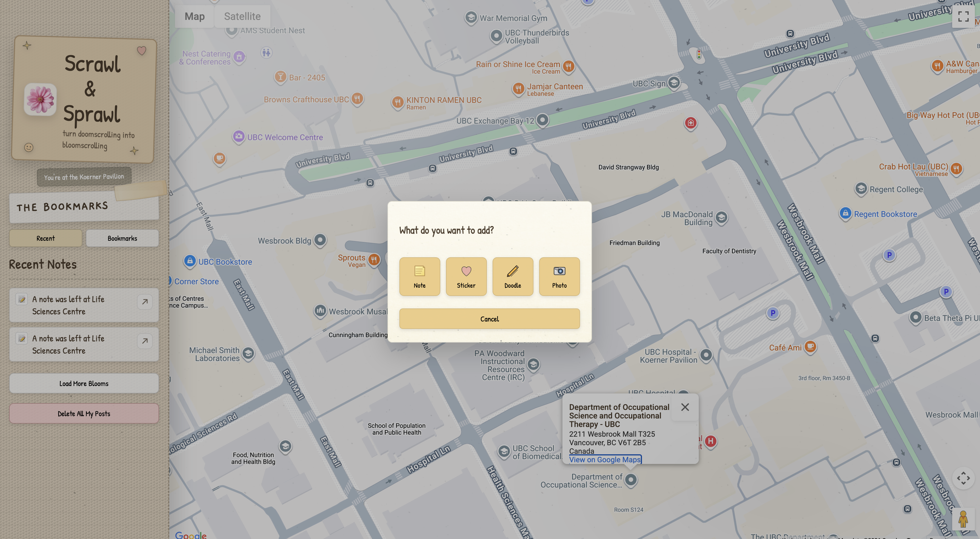Open first Life Sciences Centre note arrow

pos(145,302)
